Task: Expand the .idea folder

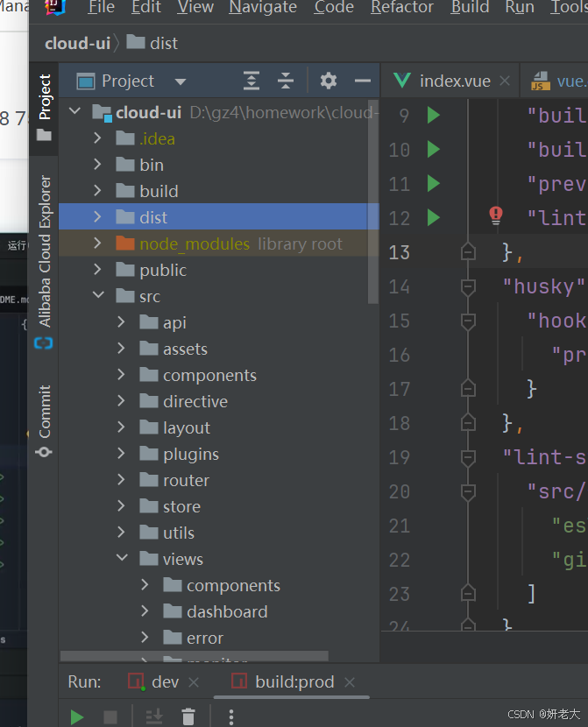Action: 97,138
